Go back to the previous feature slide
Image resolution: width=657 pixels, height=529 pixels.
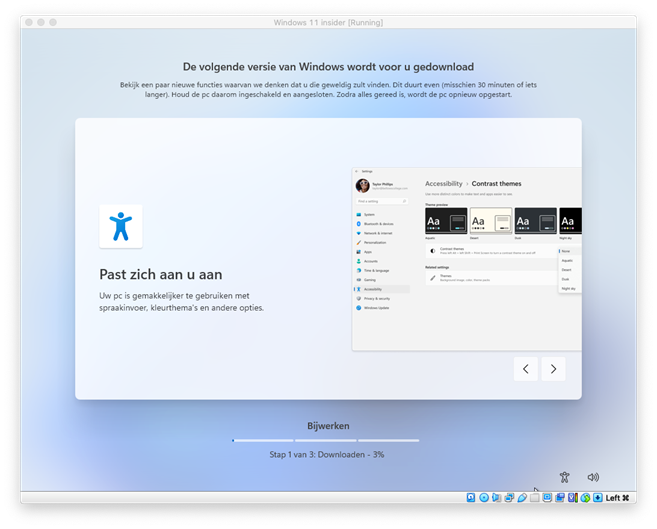point(525,369)
